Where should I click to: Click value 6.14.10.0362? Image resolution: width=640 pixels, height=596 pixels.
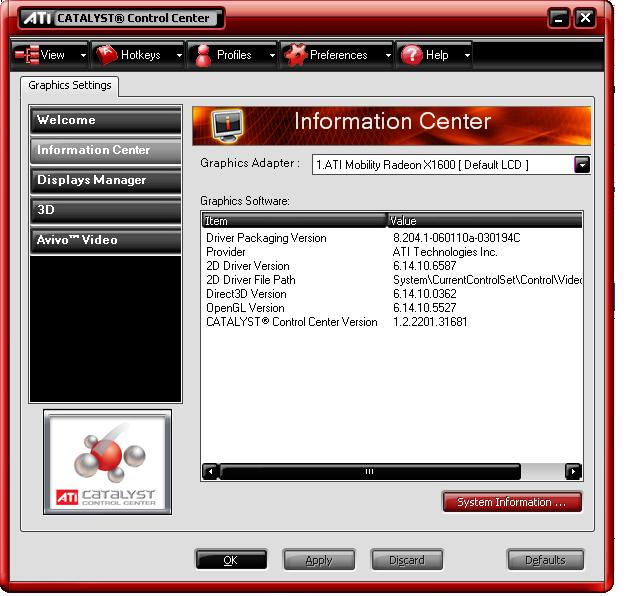[x=424, y=294]
